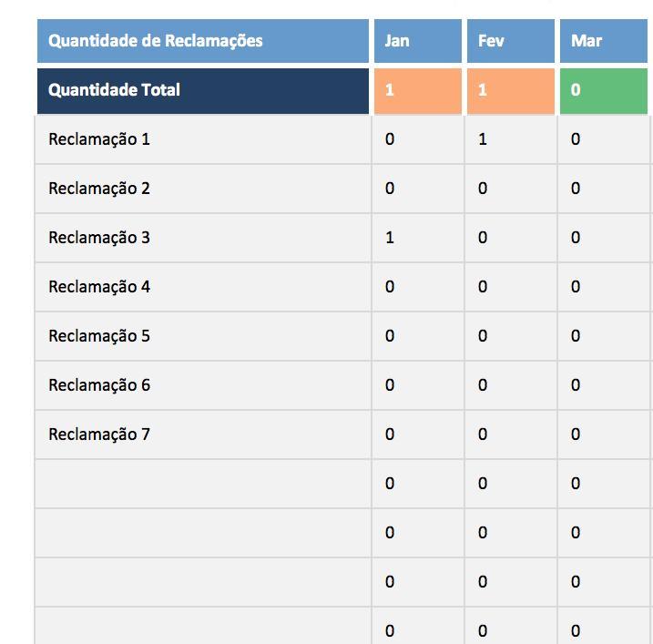The width and height of the screenshot is (653, 644).
Task: Click Reclamação 5 Mar value cell
Action: (605, 337)
